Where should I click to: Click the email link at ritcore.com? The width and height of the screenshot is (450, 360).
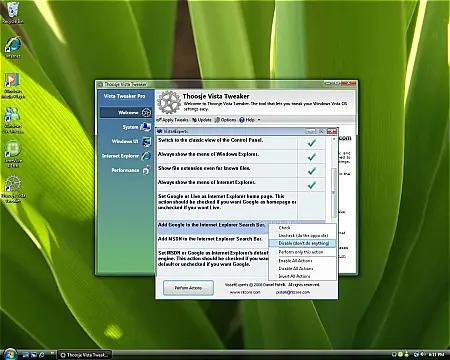[x=293, y=292]
